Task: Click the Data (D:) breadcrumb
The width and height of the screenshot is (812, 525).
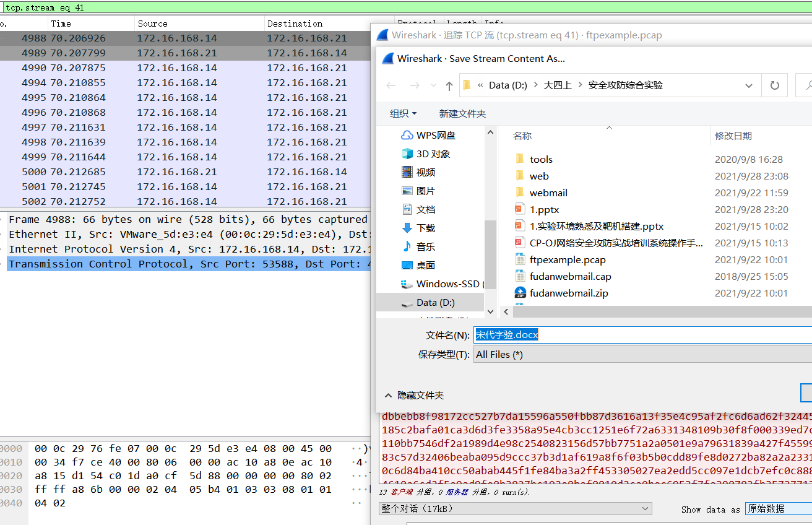Action: pos(508,85)
